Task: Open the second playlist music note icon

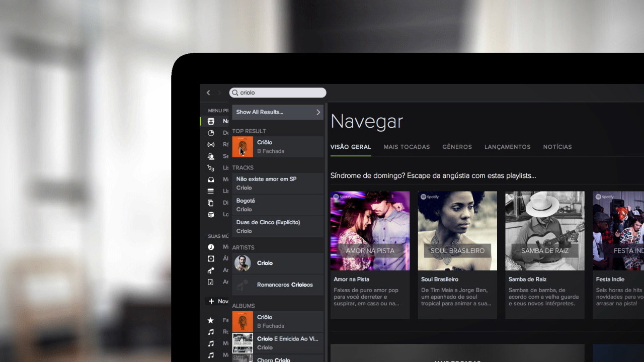Action: click(x=211, y=343)
